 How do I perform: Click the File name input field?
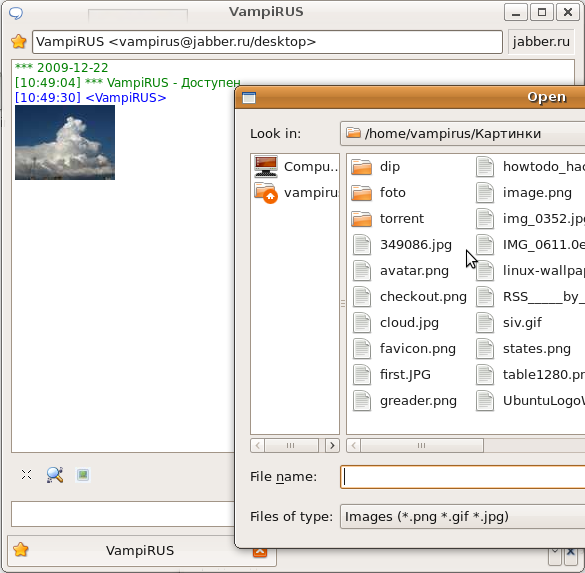pos(463,477)
